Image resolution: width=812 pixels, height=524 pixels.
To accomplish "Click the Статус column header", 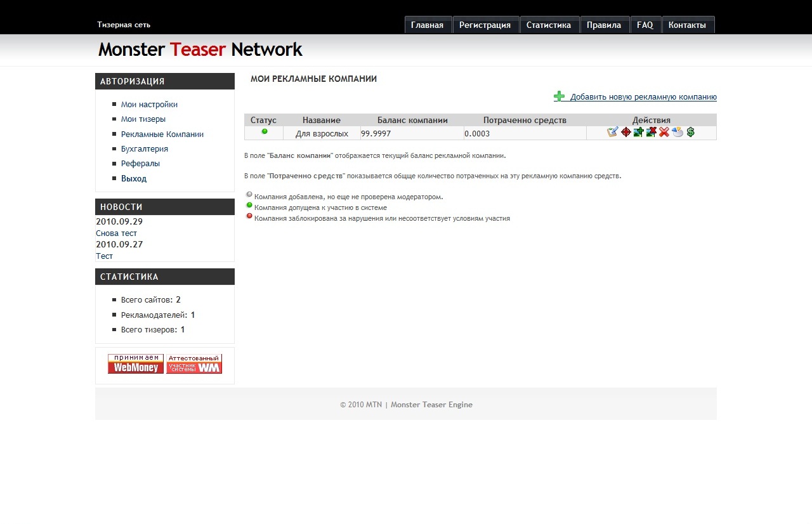I will pyautogui.click(x=263, y=120).
